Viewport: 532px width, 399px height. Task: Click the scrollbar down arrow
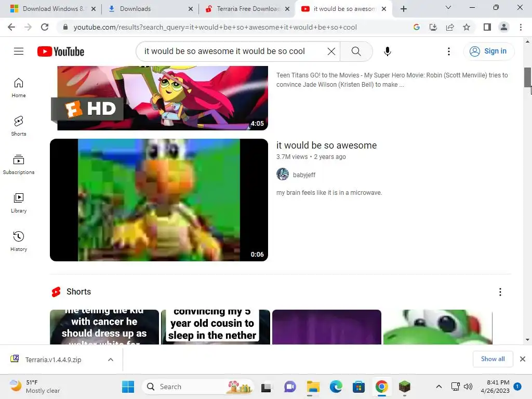tap(527, 340)
